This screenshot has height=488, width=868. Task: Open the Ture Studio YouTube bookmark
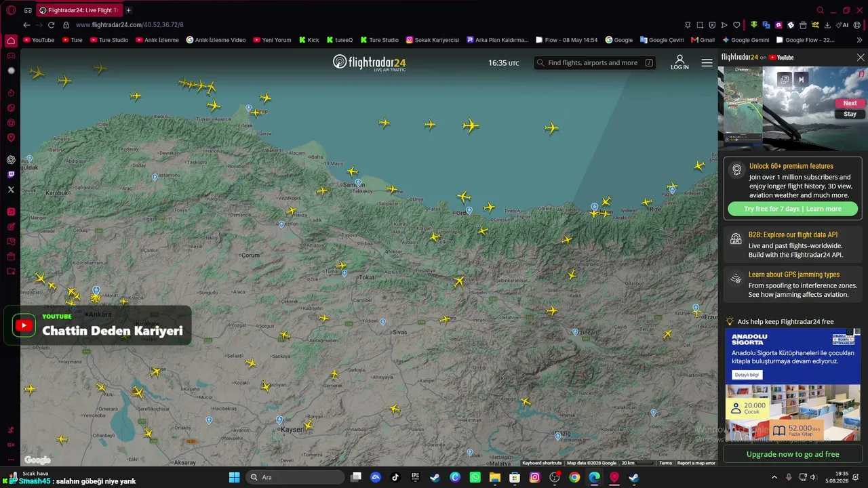click(x=108, y=40)
